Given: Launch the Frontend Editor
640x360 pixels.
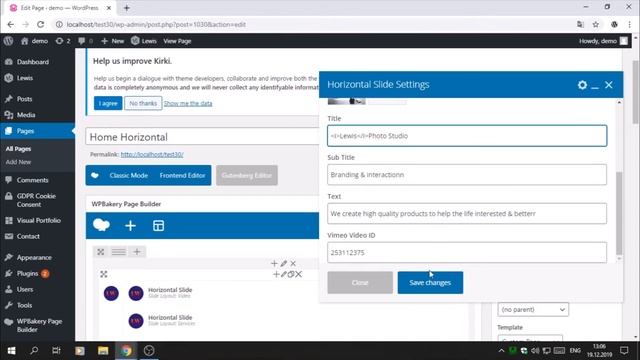Looking at the screenshot, I should click(182, 176).
